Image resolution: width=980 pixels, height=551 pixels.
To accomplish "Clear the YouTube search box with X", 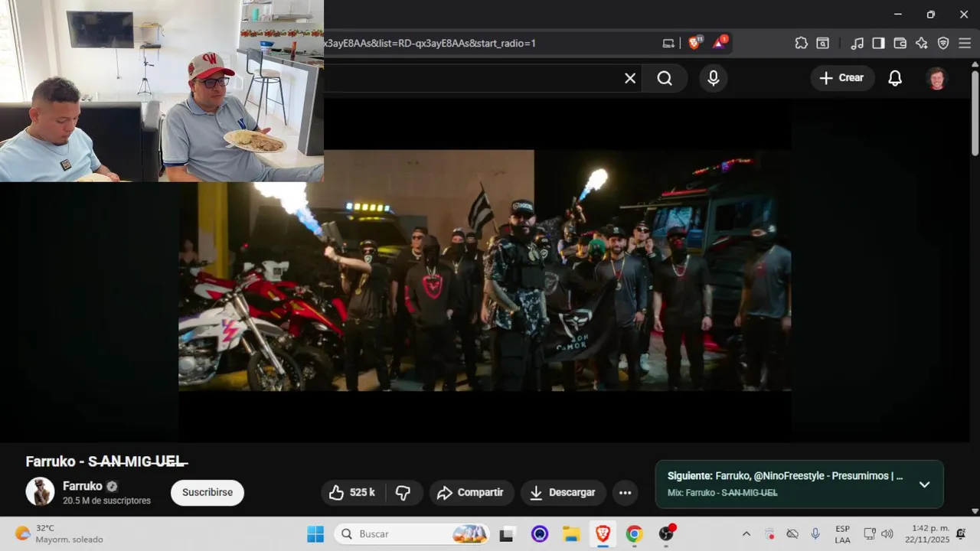I will (630, 78).
